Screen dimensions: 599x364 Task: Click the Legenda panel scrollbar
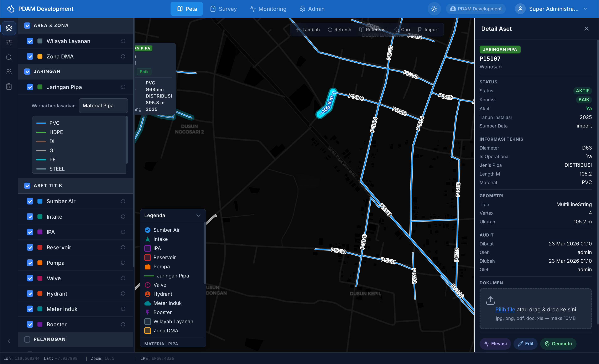(205, 253)
